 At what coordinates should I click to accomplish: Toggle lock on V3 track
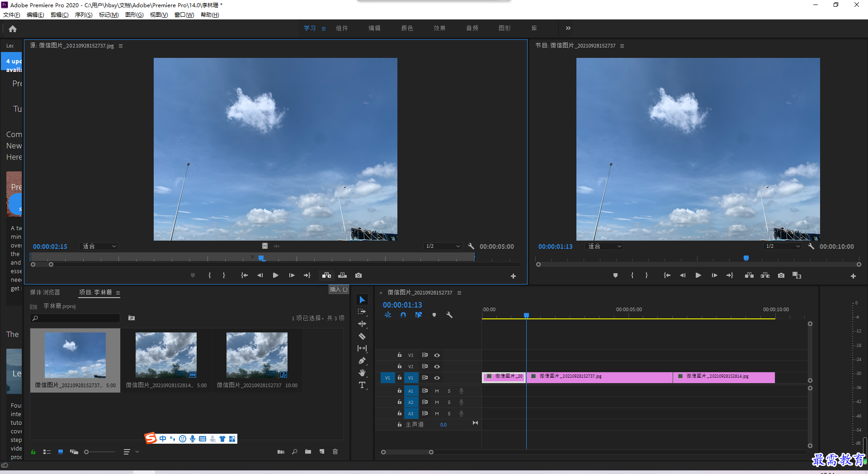(400, 355)
